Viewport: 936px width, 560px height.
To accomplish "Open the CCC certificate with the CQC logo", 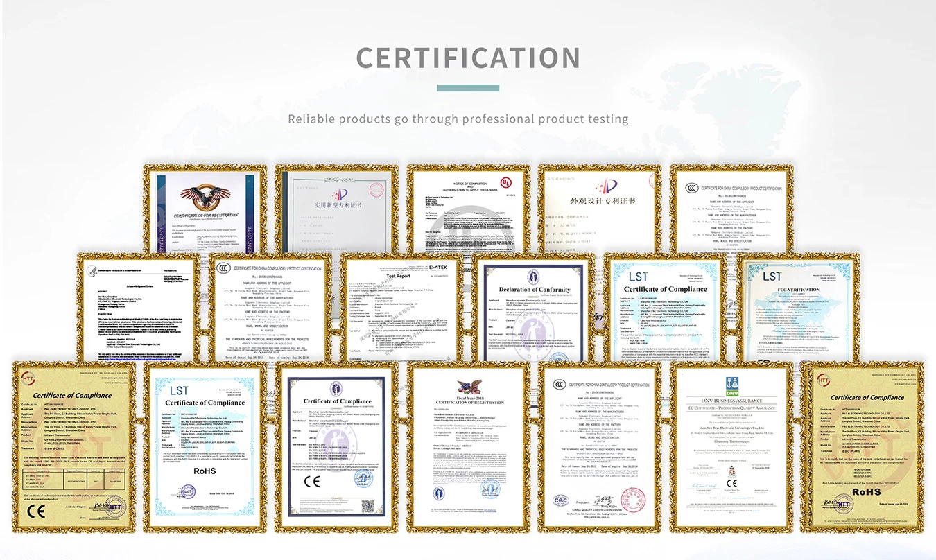I will (600, 447).
